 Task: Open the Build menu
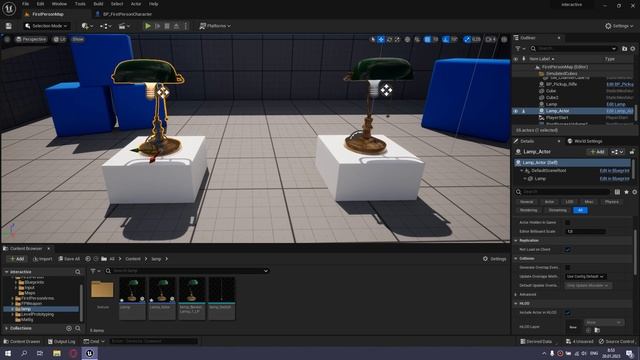(x=98, y=4)
